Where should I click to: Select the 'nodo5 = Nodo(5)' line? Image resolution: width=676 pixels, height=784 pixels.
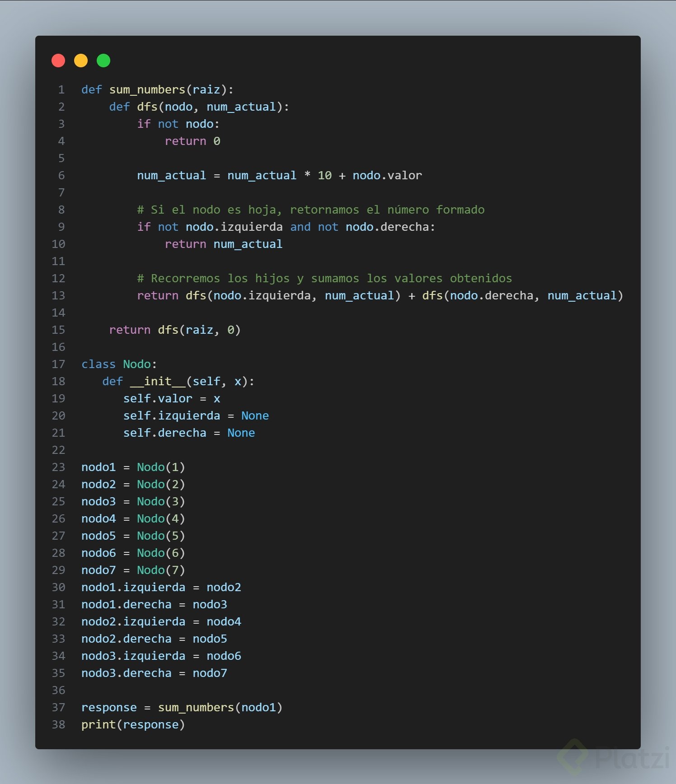click(x=133, y=536)
